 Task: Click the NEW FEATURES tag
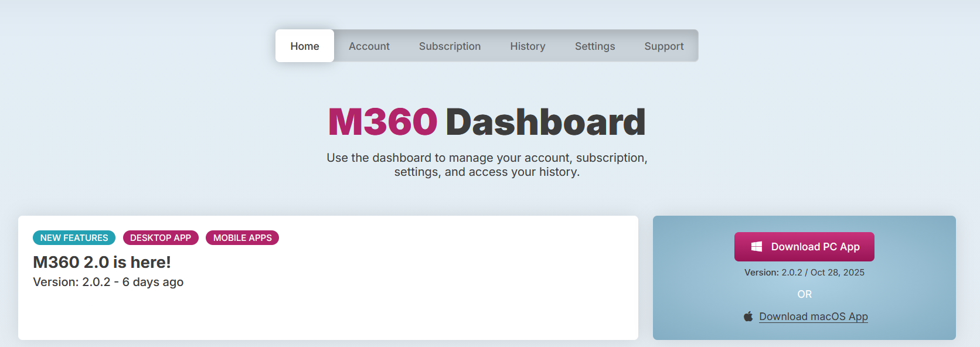pyautogui.click(x=74, y=238)
